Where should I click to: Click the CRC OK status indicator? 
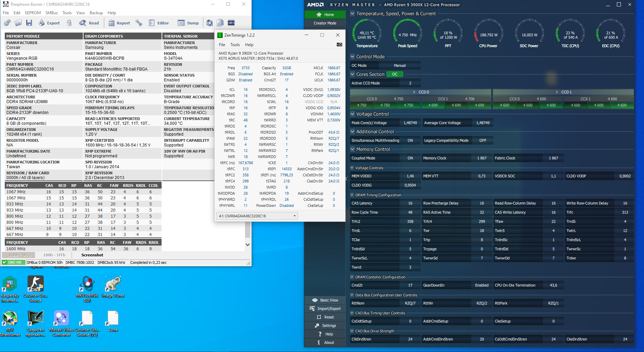[13, 262]
